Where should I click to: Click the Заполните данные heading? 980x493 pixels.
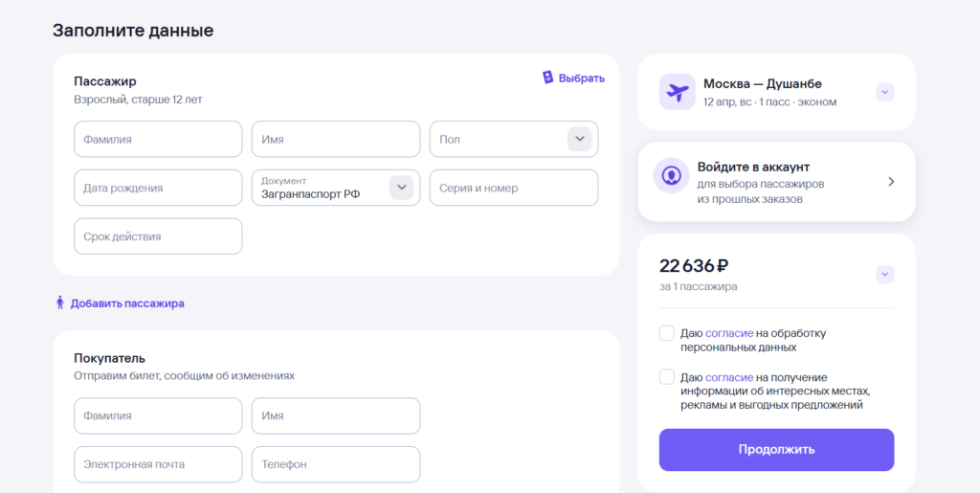point(133,30)
